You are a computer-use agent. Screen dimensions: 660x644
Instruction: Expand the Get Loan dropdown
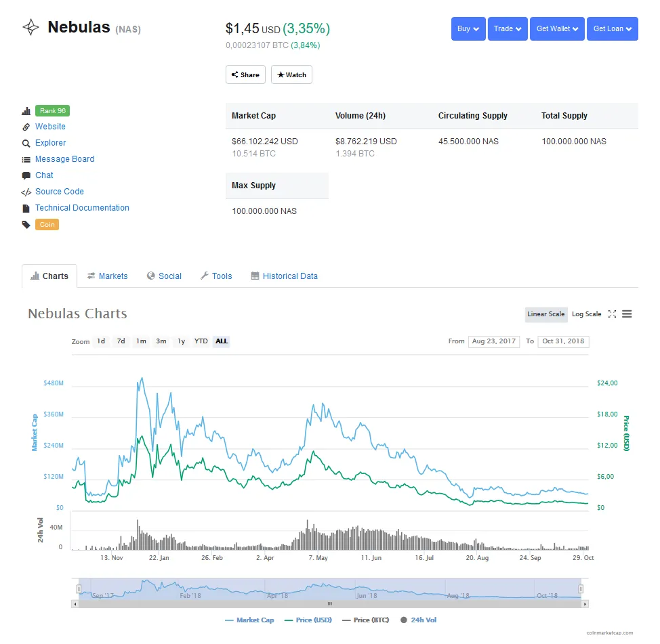click(x=612, y=28)
